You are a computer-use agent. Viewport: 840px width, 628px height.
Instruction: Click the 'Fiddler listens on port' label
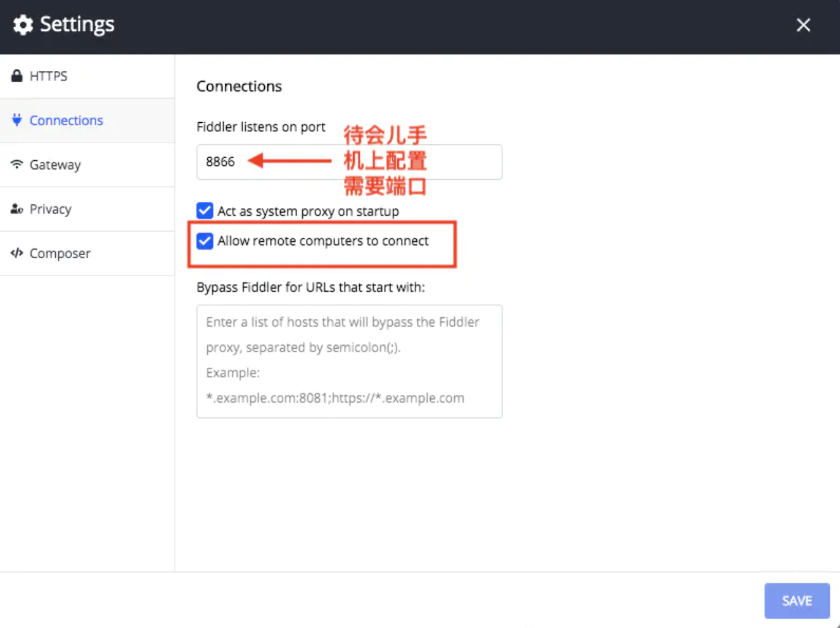(261, 127)
